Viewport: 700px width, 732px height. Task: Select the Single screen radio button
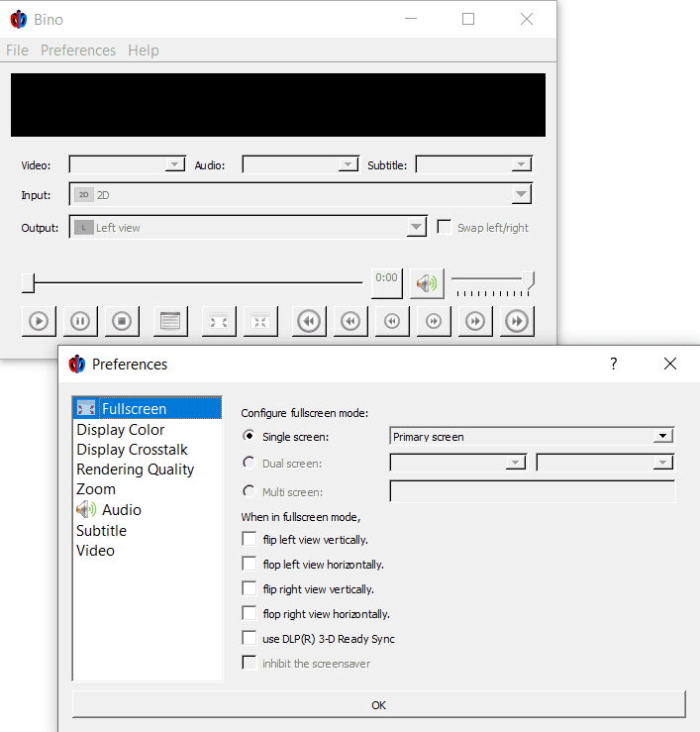click(250, 436)
